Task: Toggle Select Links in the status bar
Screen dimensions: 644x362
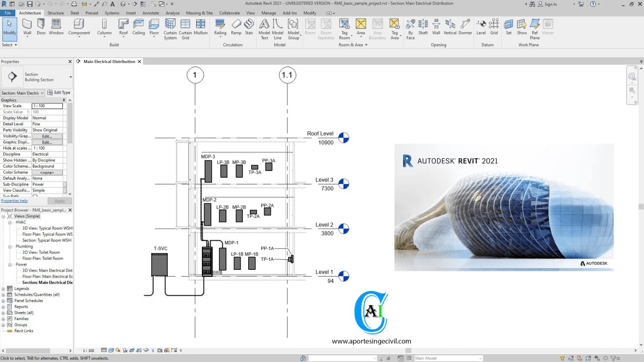Action: point(562,358)
